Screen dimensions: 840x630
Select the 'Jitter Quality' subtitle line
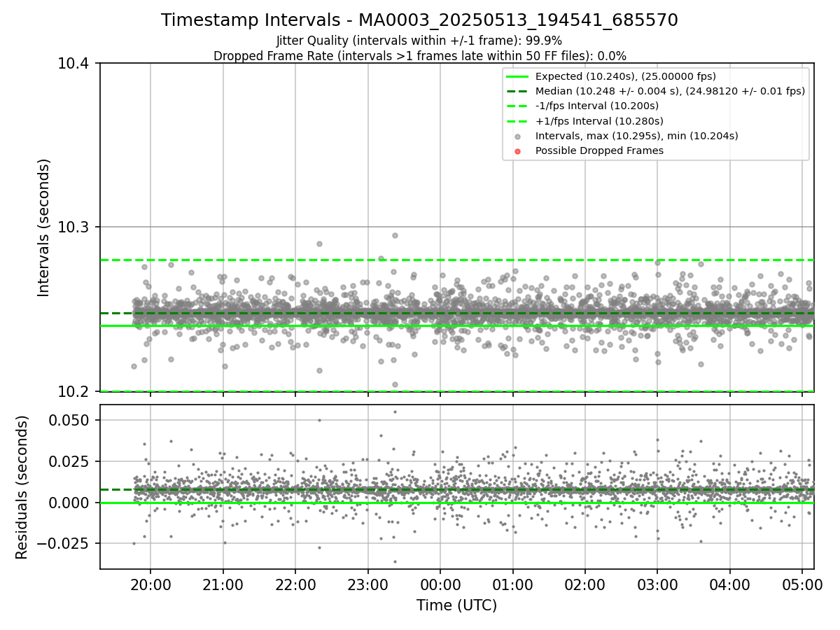pyautogui.click(x=419, y=41)
